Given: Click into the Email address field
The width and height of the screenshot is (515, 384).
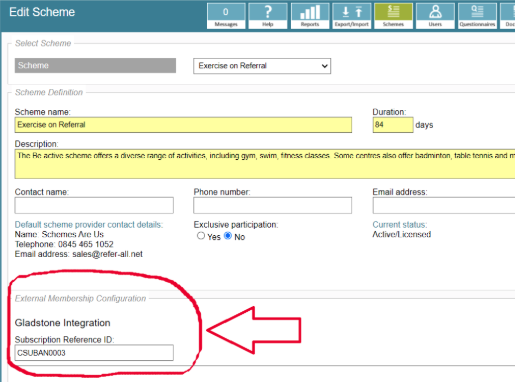Looking at the screenshot, I should point(444,205).
